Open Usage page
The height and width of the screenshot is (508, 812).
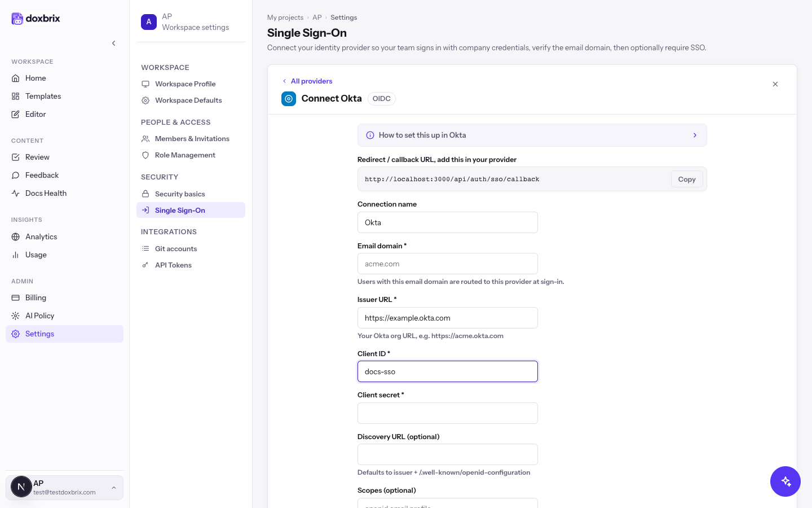(64, 255)
